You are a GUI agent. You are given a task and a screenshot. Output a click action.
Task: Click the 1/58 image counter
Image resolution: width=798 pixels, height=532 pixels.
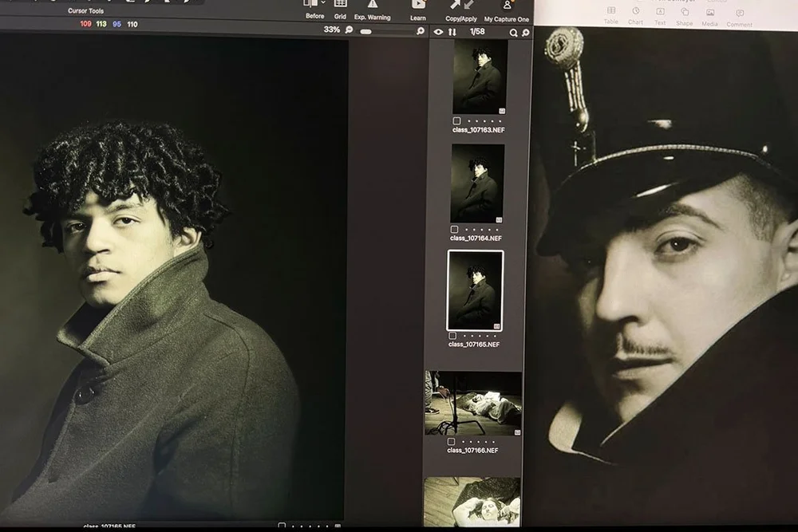coord(477,32)
